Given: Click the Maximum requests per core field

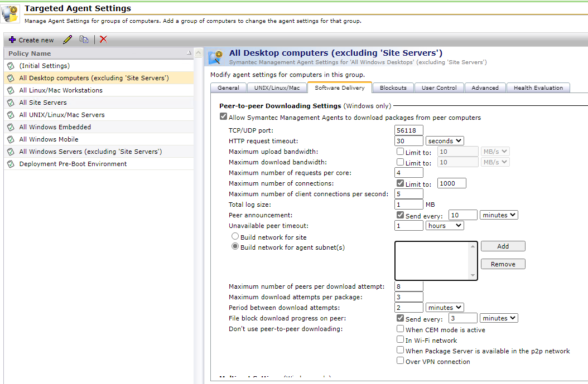Looking at the screenshot, I should pos(409,173).
